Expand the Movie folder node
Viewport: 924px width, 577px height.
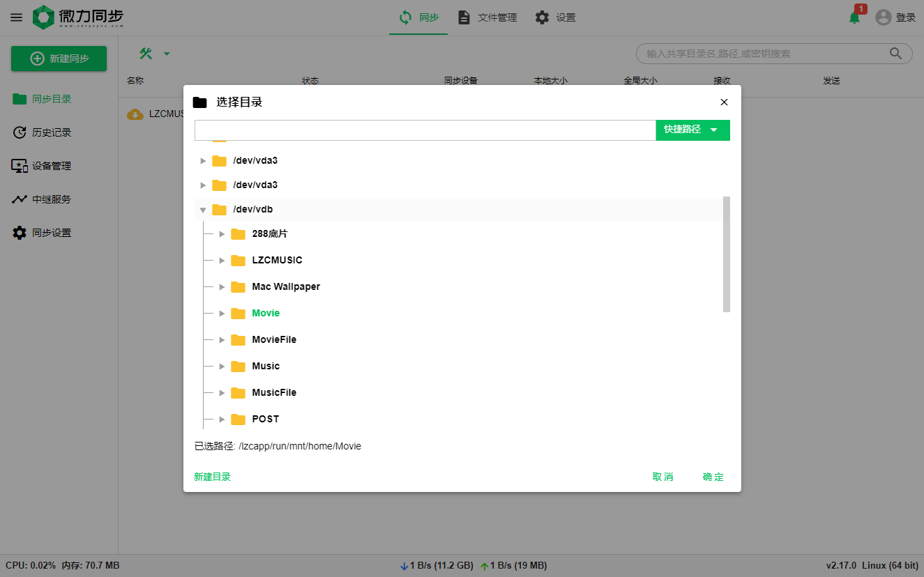pos(222,313)
